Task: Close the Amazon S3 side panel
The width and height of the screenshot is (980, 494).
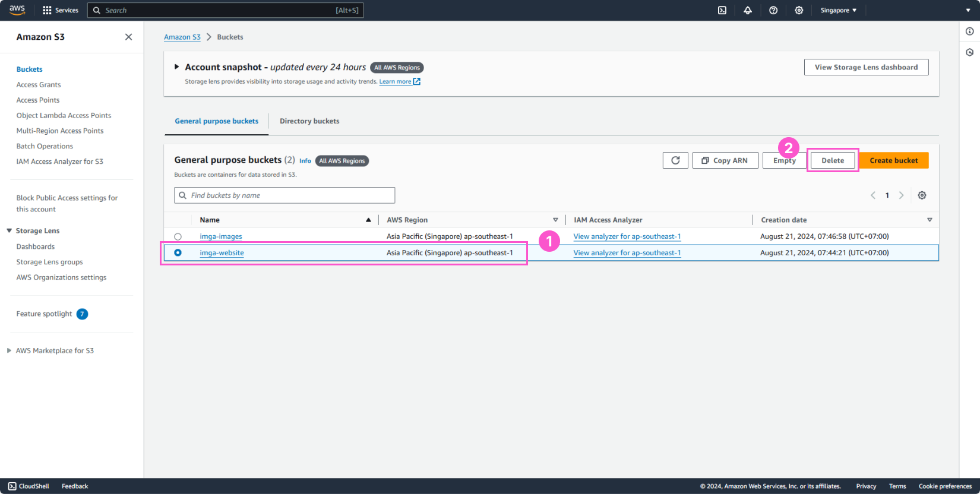Action: 128,37
